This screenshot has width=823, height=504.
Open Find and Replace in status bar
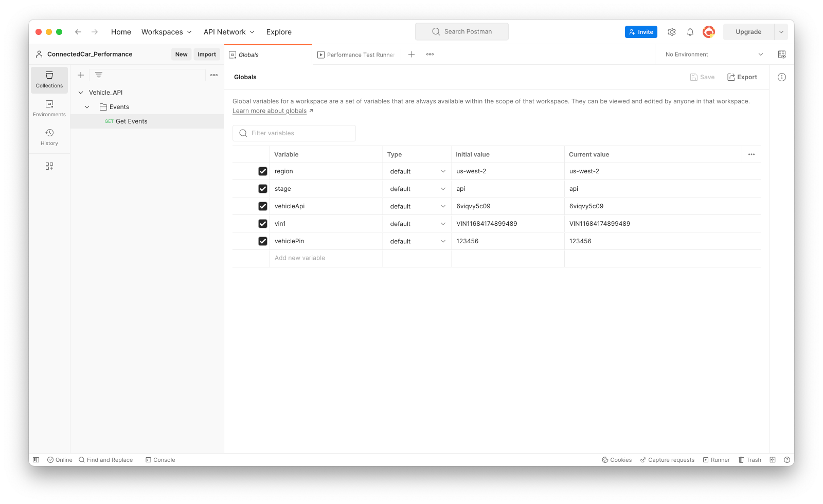pos(106,460)
